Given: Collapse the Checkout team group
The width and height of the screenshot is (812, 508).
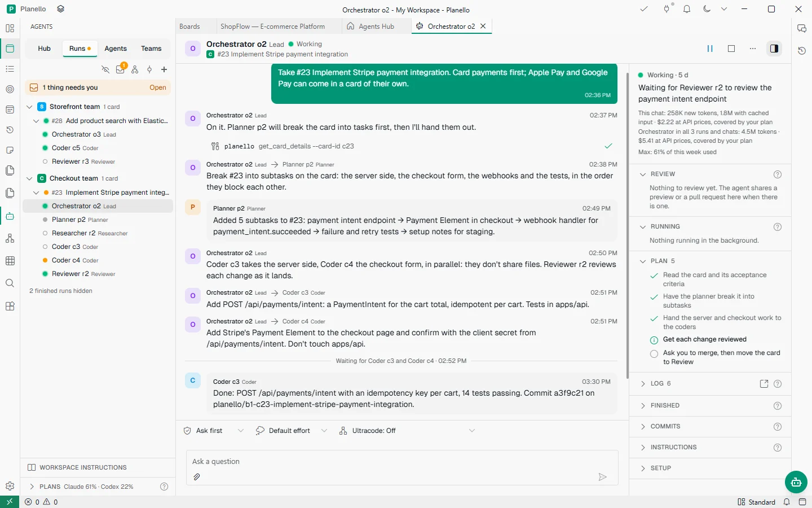Looking at the screenshot, I should [x=29, y=178].
